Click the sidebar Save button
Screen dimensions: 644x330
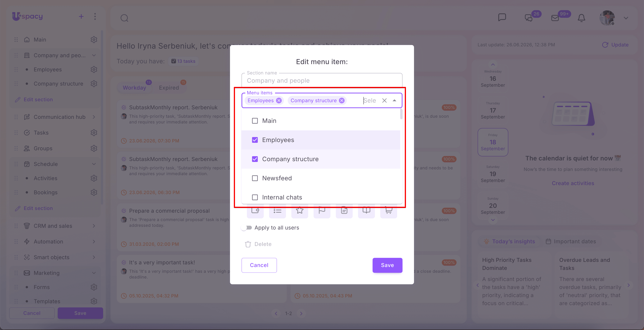(x=80, y=313)
